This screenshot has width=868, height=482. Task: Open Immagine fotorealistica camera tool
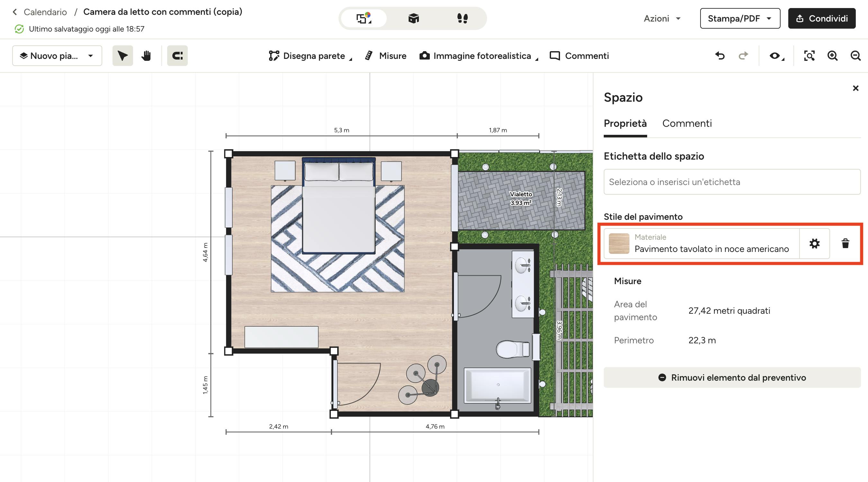click(x=475, y=56)
